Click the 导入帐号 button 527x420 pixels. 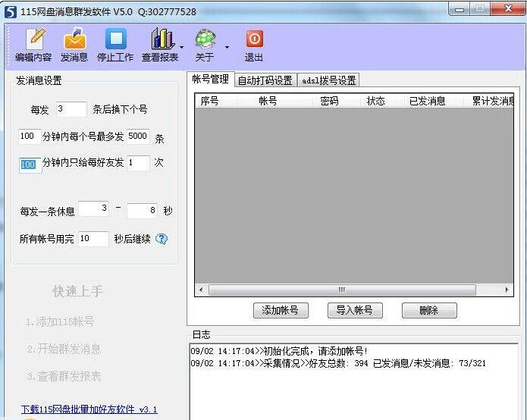pyautogui.click(x=354, y=310)
